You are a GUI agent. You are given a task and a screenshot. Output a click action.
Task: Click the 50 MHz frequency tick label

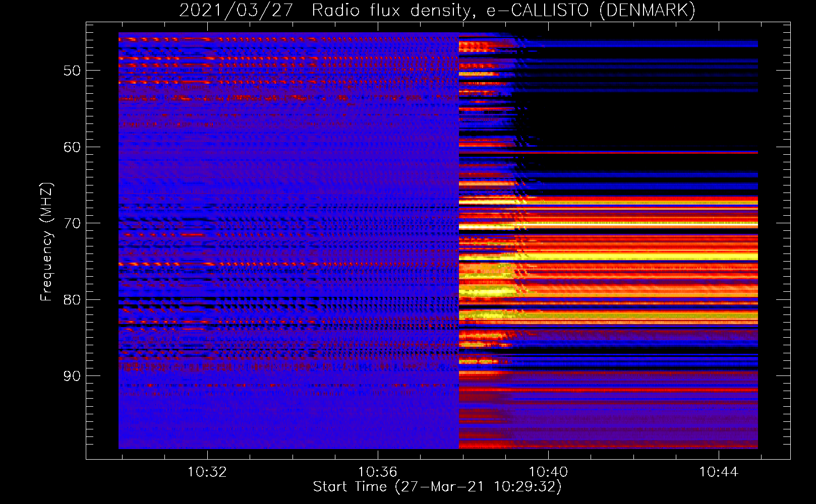(x=72, y=71)
